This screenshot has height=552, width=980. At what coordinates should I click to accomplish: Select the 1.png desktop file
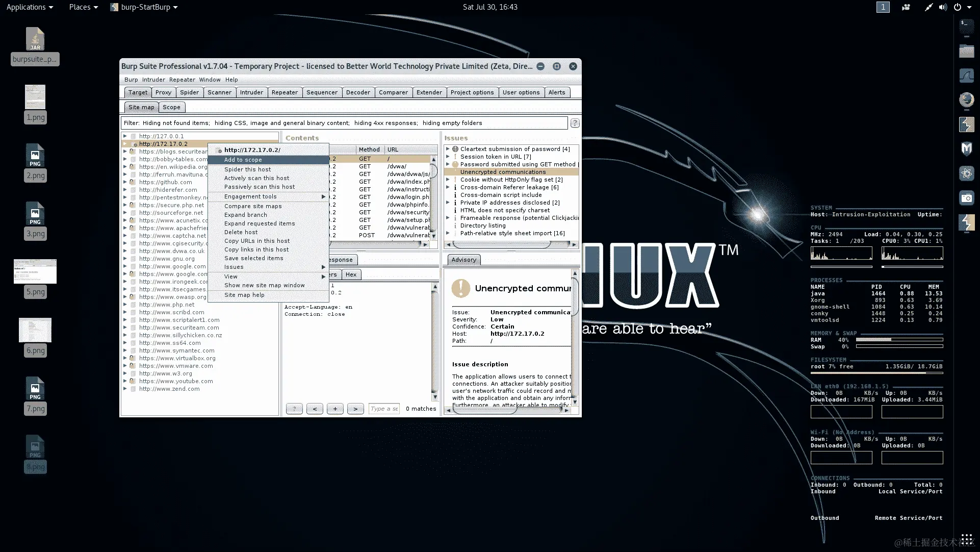35,104
